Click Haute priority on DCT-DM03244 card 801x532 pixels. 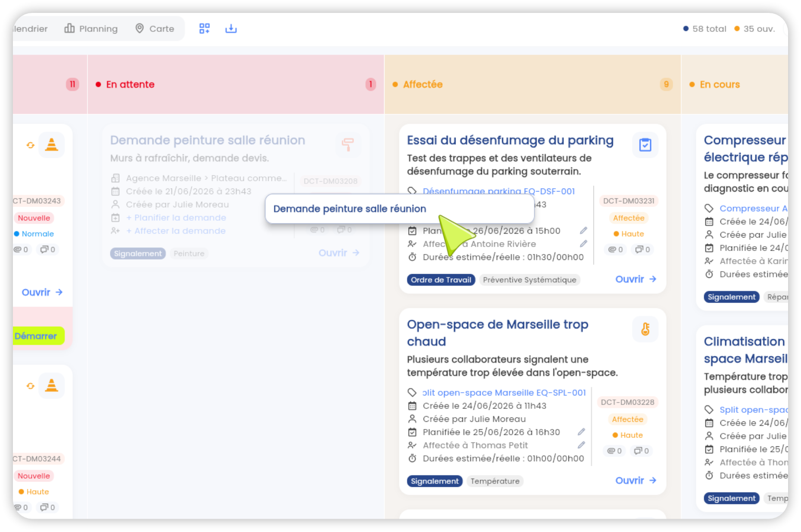coord(34,492)
